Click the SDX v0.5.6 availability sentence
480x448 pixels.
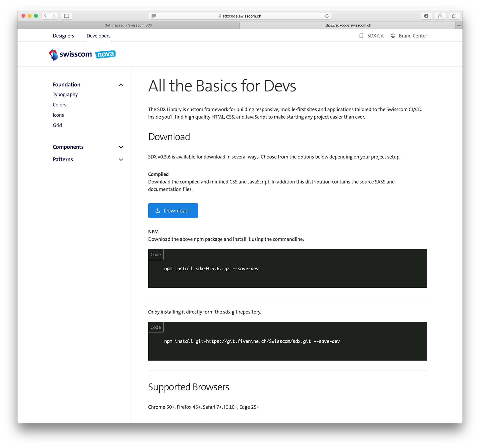[274, 157]
